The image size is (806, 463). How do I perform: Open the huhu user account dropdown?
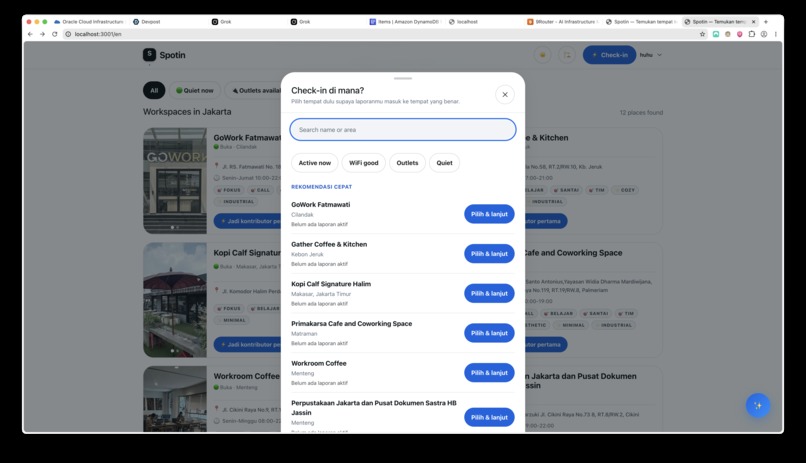pyautogui.click(x=651, y=55)
